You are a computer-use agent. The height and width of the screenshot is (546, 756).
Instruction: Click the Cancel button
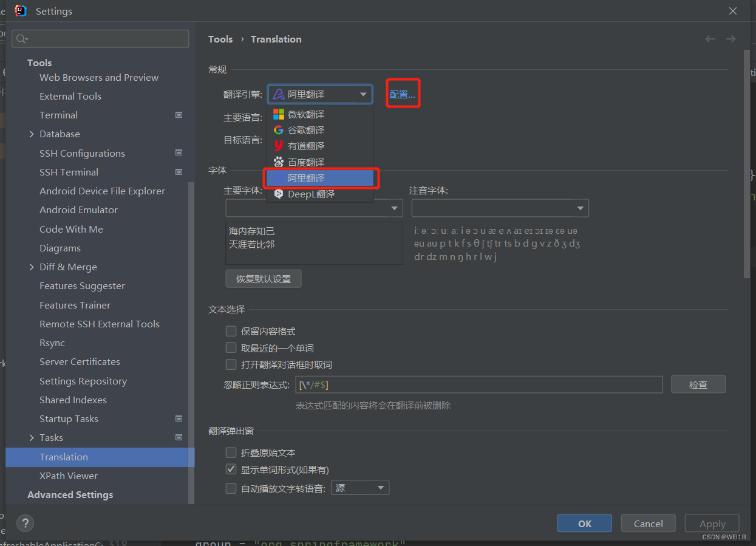pos(649,524)
